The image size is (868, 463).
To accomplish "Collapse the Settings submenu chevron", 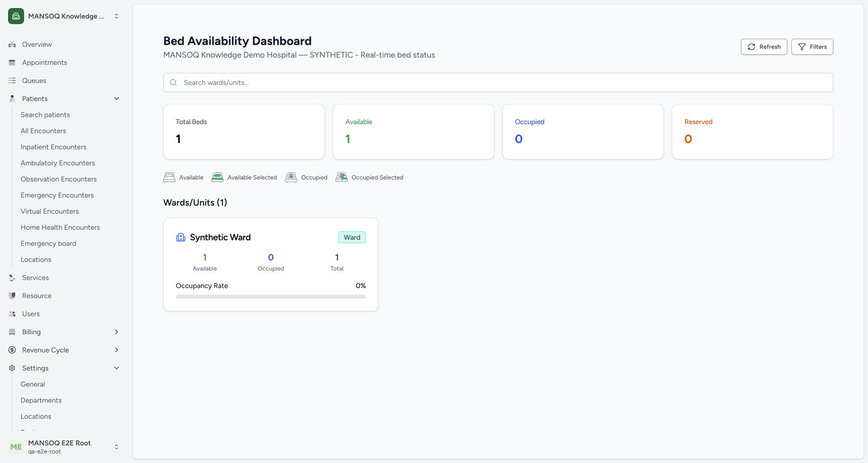I will [117, 368].
